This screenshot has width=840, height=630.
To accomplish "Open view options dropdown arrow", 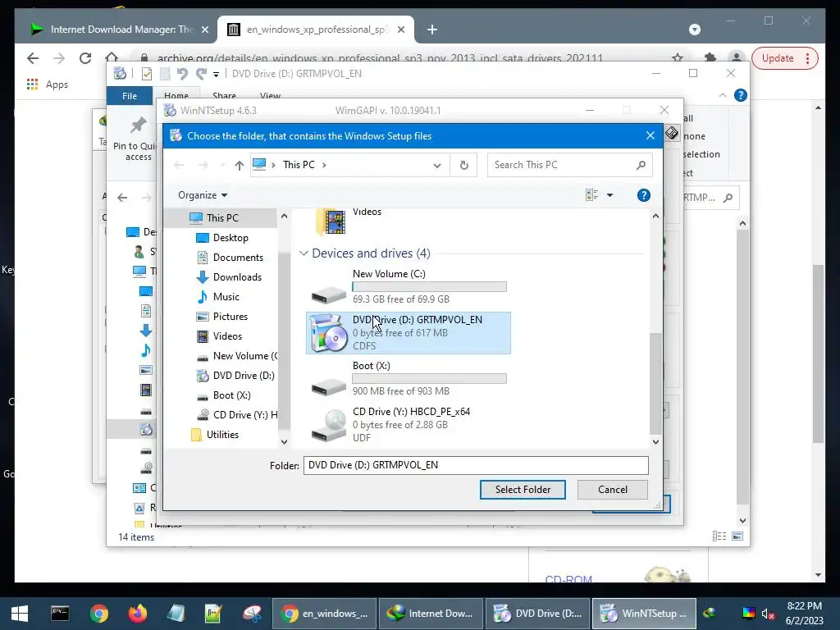I will pos(609,195).
